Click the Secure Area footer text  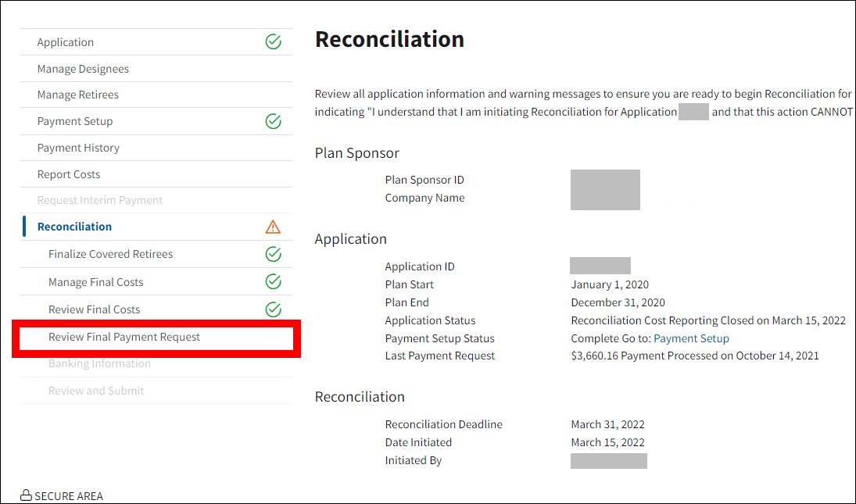69,496
